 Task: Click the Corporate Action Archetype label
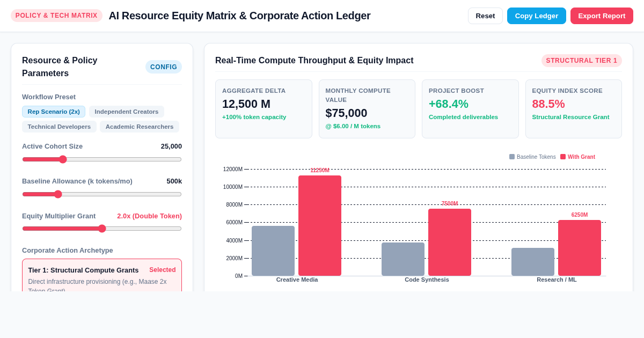tap(68, 250)
